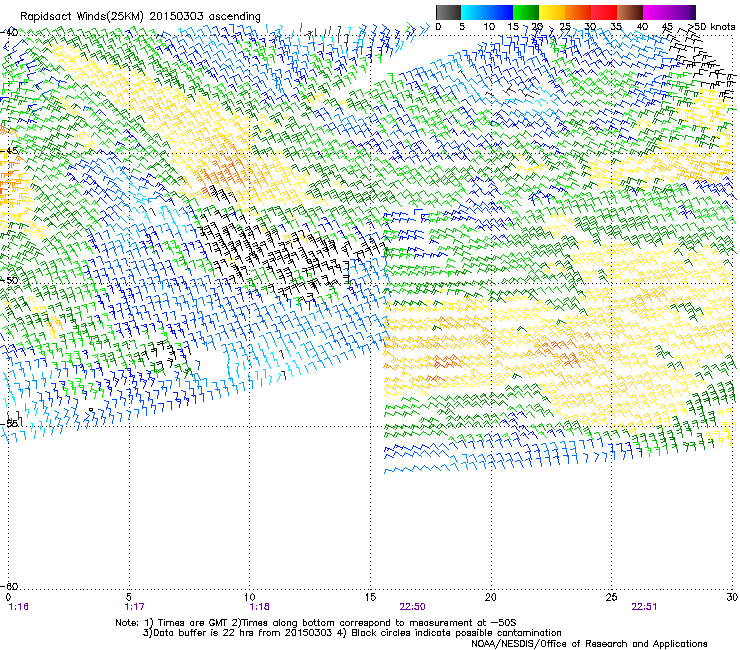Screen dimensions: 740x650
Task: Click the small black contamination circle near 55S
Action: point(91,410)
